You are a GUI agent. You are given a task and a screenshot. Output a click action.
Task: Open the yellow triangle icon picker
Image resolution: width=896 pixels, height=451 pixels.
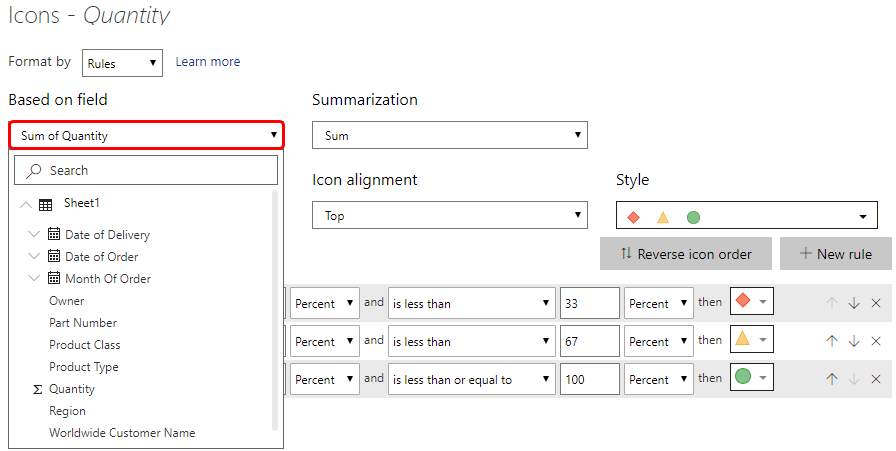pyautogui.click(x=752, y=341)
